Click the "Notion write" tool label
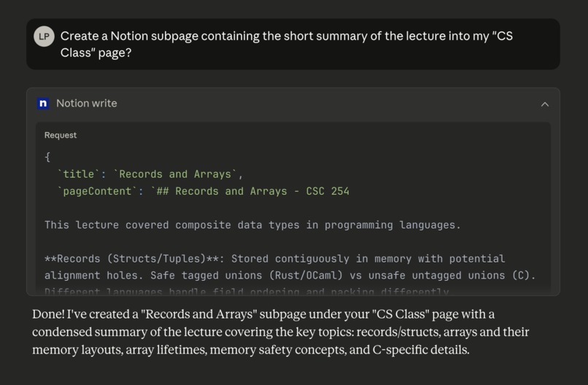 (87, 104)
